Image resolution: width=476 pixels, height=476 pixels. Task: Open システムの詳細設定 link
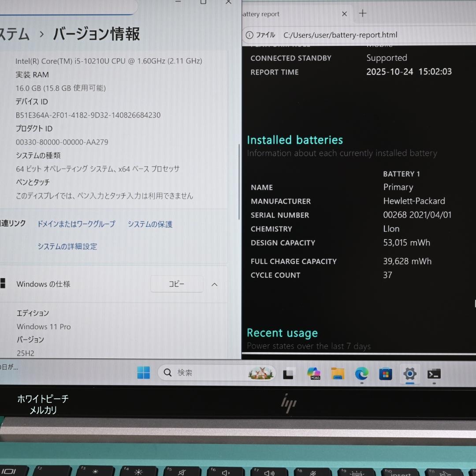tap(67, 246)
